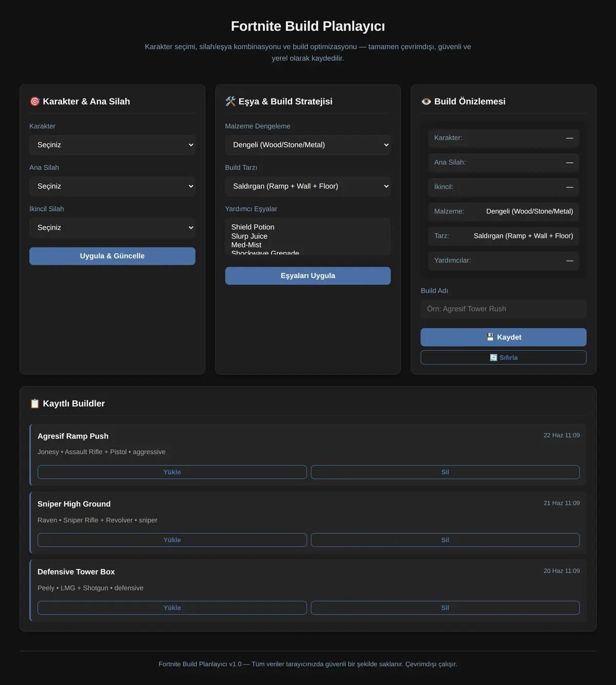Screen dimensions: 616x685
Task: Delete the Agresif Ramp Push build
Action: pos(445,472)
